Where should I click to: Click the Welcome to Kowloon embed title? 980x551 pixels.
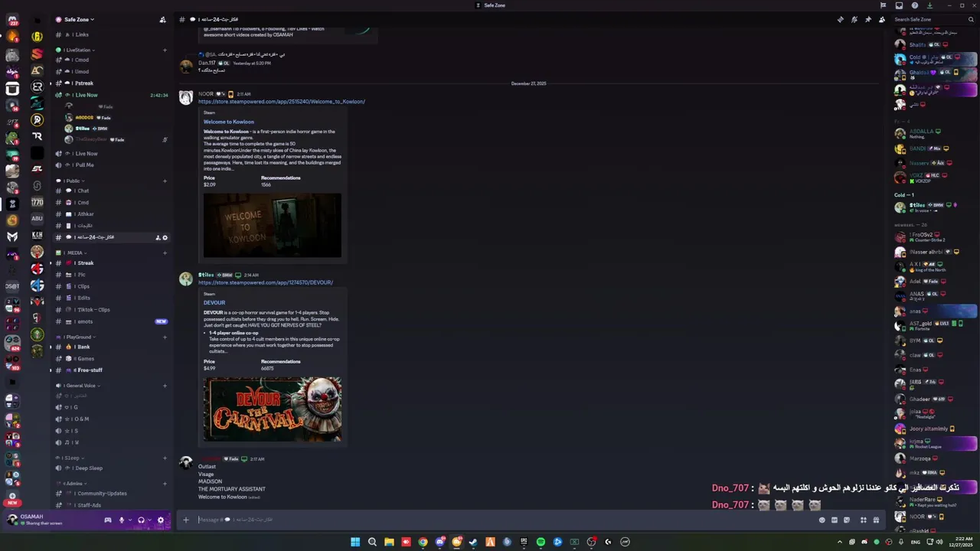coord(229,122)
